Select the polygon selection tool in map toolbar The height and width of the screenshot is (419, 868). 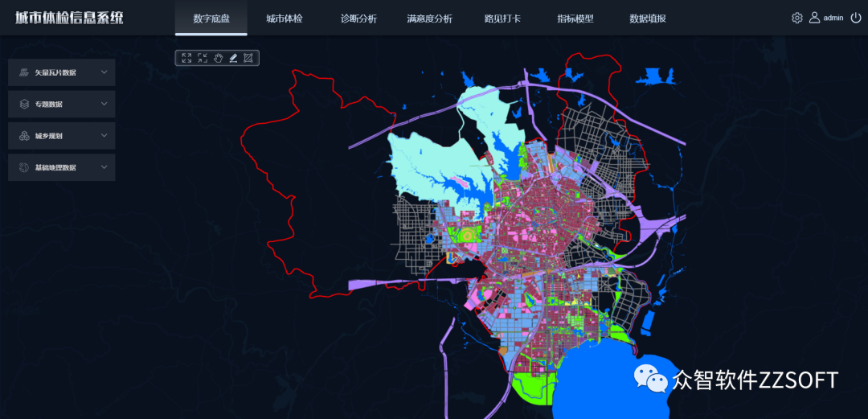[248, 58]
